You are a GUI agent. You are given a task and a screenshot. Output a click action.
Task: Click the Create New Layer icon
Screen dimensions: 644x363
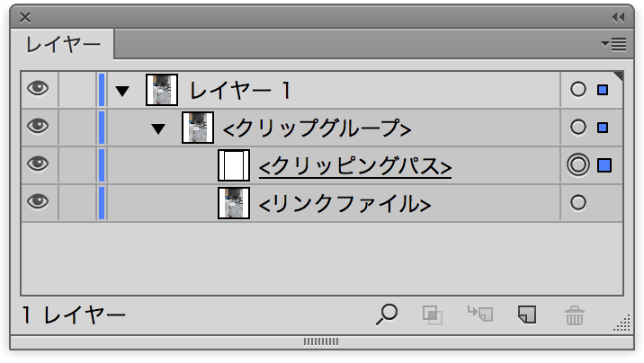click(527, 314)
